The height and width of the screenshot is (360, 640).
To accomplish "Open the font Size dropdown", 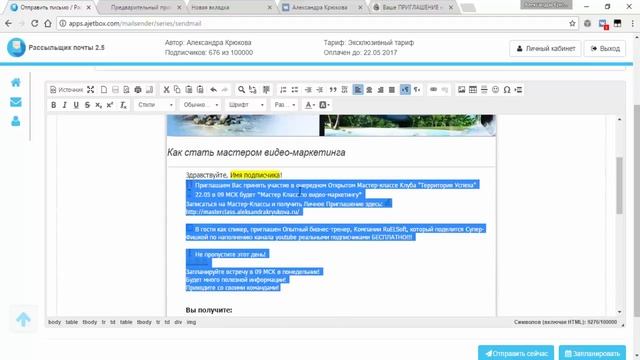I will 284,105.
